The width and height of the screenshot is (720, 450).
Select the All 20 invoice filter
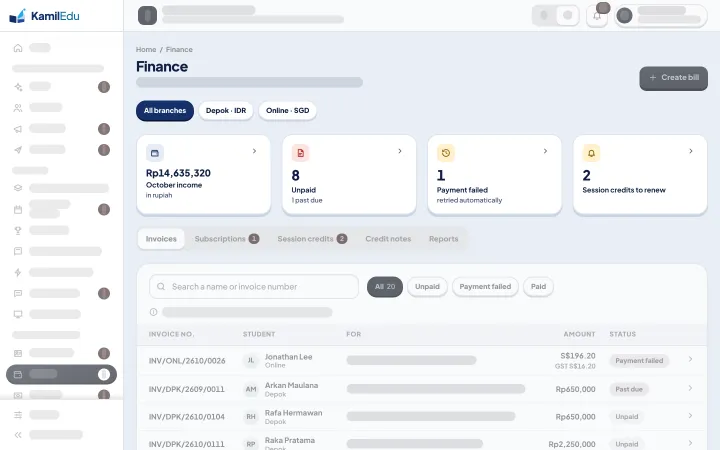pos(385,287)
